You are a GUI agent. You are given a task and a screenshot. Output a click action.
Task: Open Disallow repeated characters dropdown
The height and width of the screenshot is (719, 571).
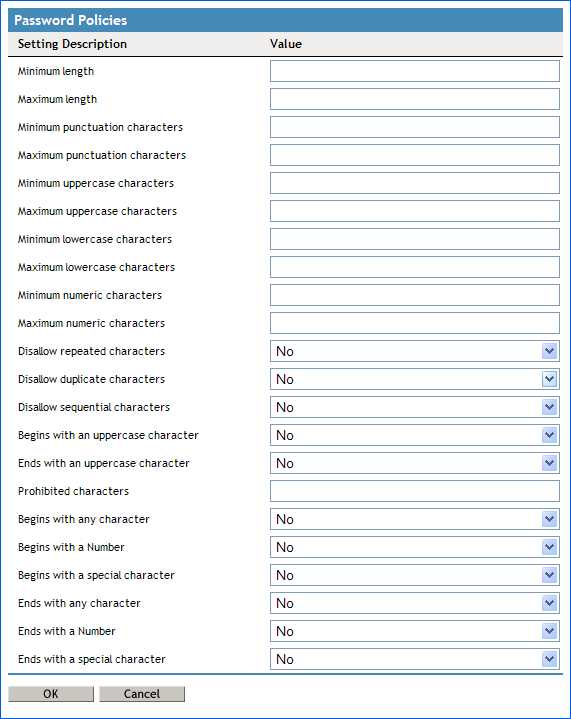coord(415,351)
